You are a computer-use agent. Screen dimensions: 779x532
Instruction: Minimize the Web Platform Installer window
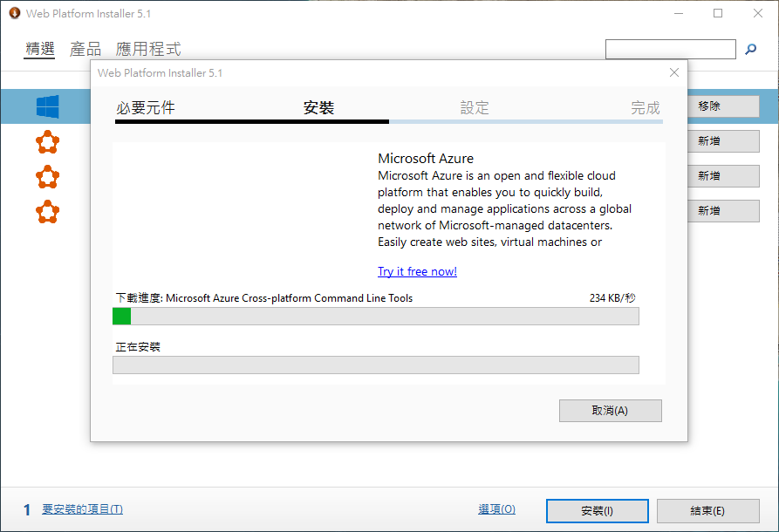(x=679, y=13)
